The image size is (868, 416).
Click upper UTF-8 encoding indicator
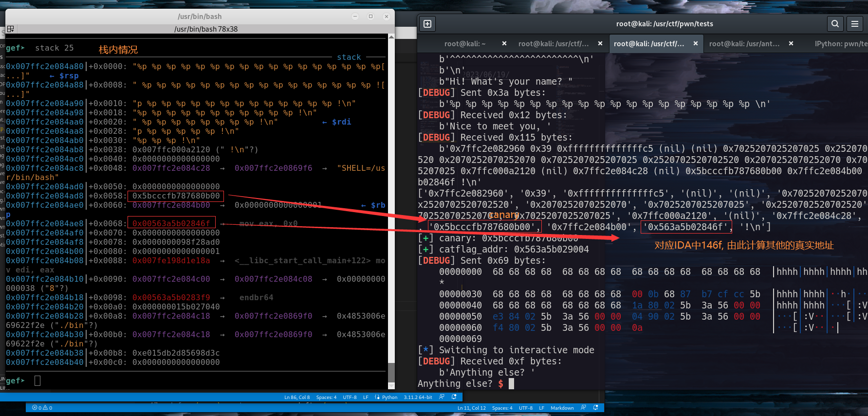(x=350, y=398)
